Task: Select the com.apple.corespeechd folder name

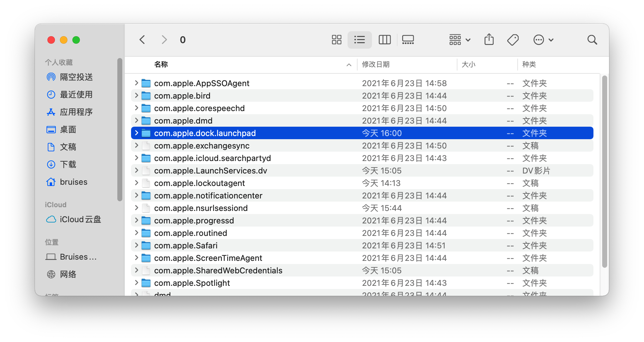Action: (199, 108)
